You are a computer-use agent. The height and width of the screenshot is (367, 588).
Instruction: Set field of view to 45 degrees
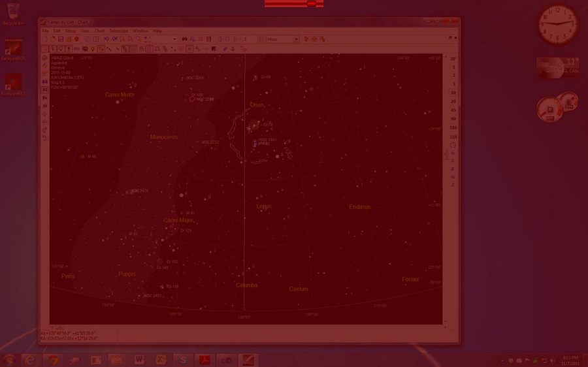click(x=453, y=110)
